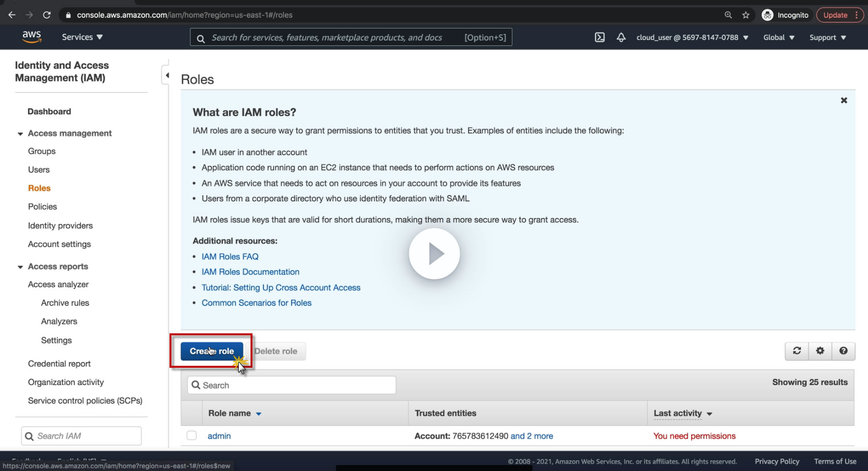The image size is (868, 471).
Task: Click the AWS services search box
Action: (351, 37)
